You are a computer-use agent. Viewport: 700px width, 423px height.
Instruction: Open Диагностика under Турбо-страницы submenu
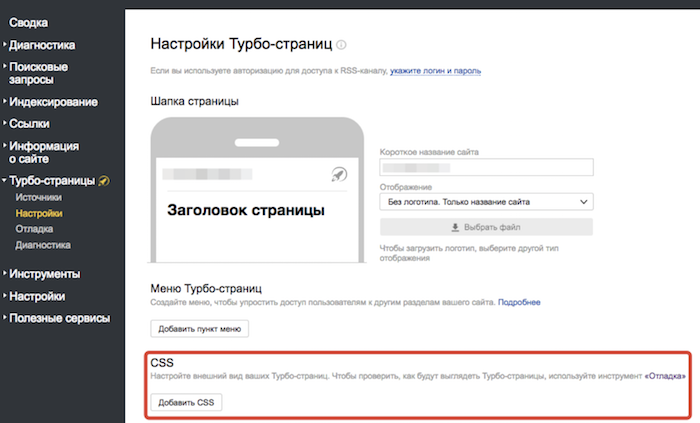tap(43, 245)
